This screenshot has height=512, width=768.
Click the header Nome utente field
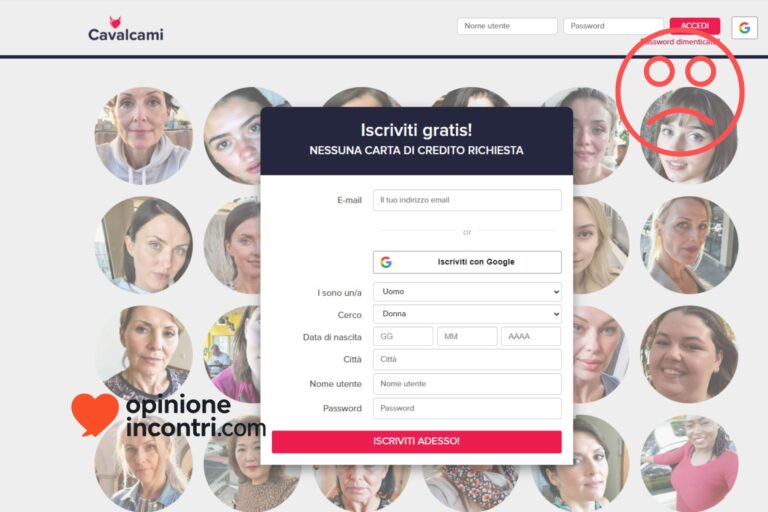pyautogui.click(x=507, y=26)
